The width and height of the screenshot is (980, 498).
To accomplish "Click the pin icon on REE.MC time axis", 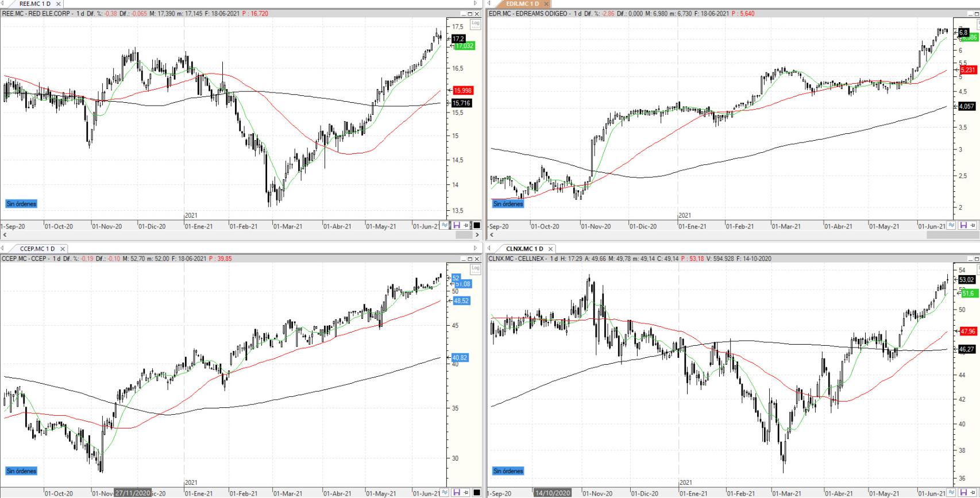I will tap(466, 226).
